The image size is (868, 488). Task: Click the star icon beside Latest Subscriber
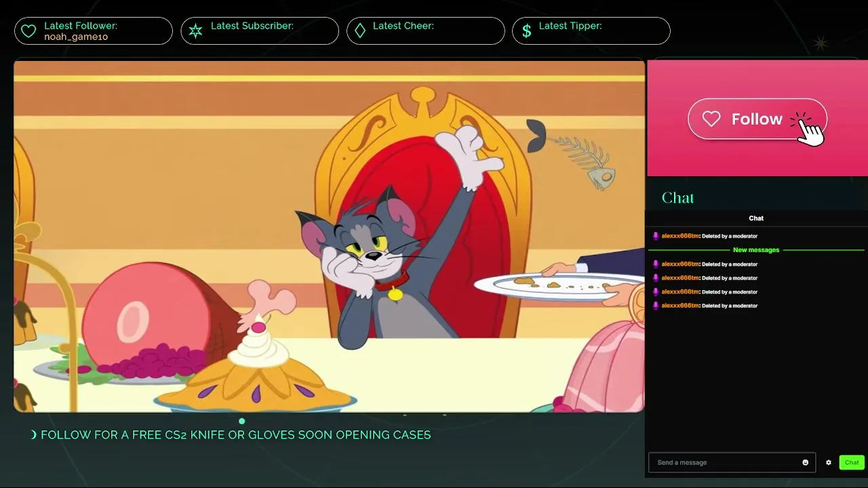[x=195, y=31]
